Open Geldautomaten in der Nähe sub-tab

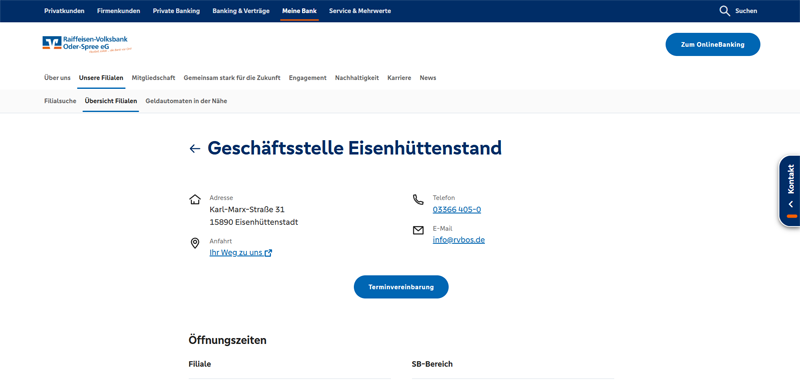[x=186, y=101]
